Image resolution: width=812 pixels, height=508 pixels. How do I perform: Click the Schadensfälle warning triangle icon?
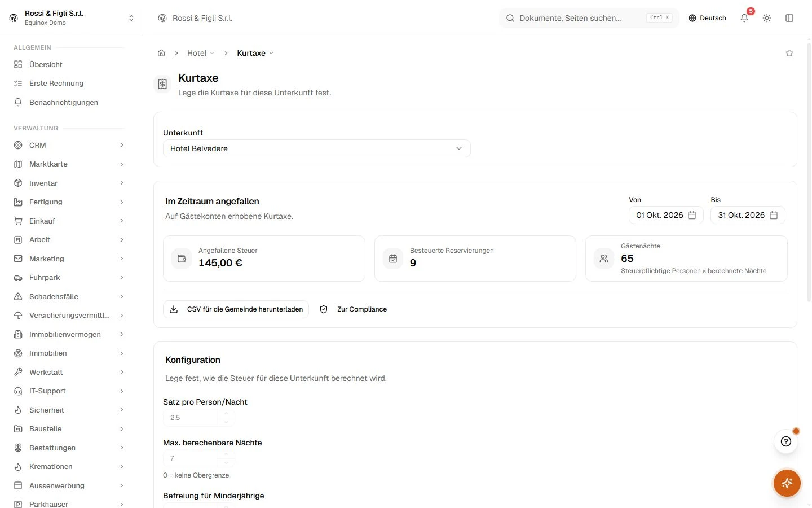point(18,296)
